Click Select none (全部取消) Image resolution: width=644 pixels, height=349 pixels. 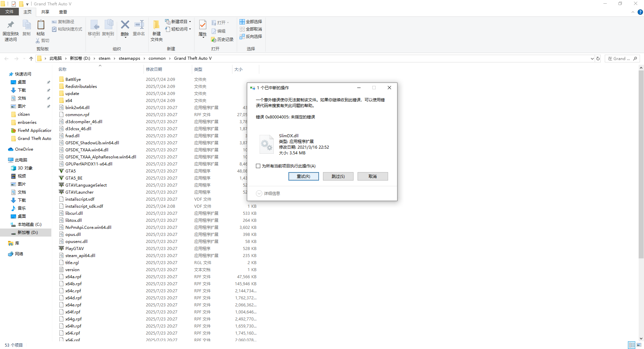pyautogui.click(x=251, y=29)
